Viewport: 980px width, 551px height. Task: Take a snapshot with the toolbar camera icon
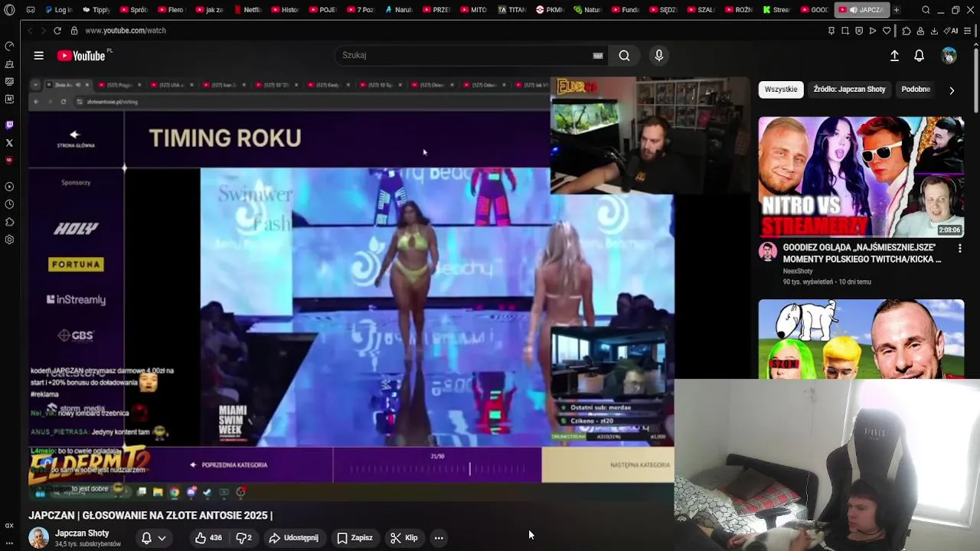pos(845,31)
